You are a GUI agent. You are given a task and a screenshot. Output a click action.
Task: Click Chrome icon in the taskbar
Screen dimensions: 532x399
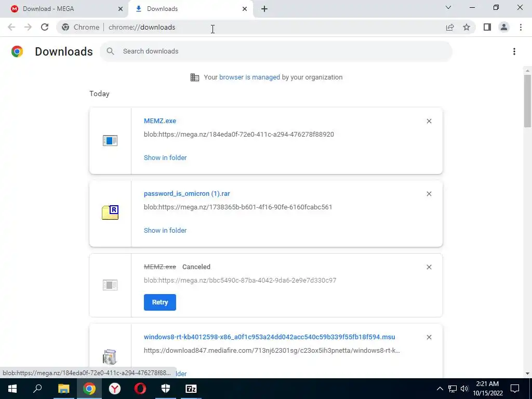tap(89, 389)
